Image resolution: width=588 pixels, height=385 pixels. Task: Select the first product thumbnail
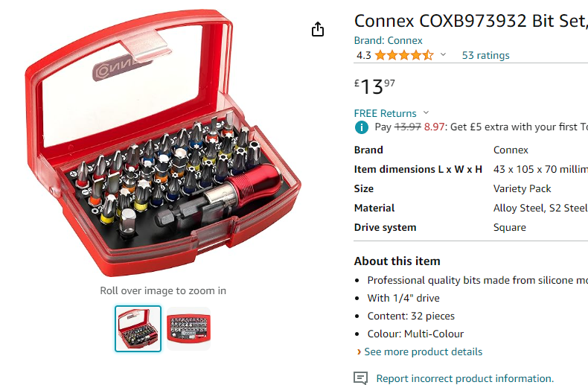[138, 328]
